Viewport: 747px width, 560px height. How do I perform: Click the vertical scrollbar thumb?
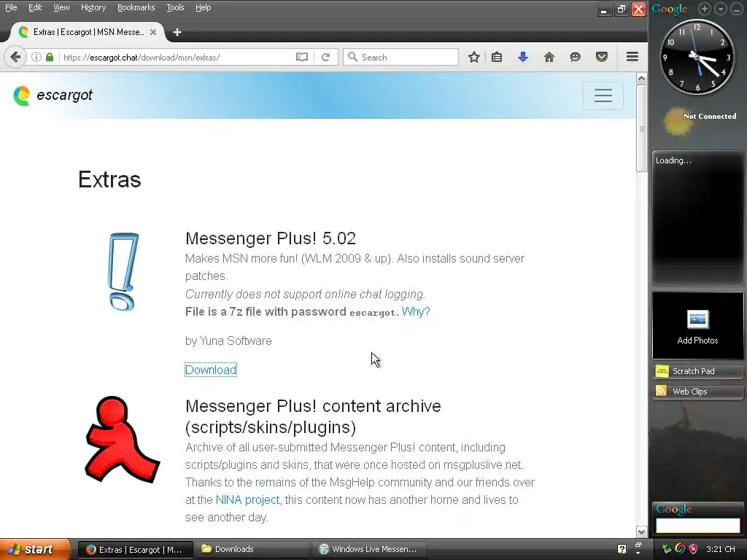coord(642,128)
